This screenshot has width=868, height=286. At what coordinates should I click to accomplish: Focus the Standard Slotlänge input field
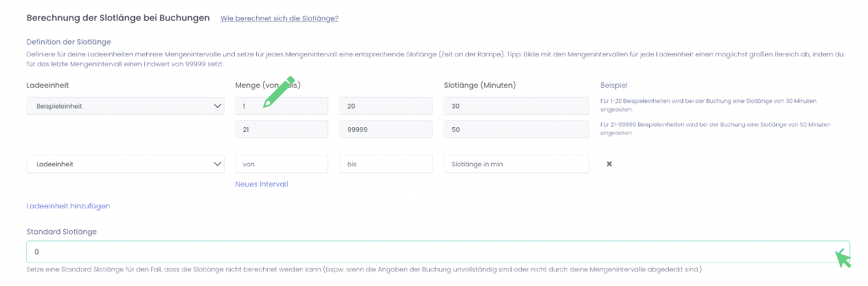[x=426, y=252]
